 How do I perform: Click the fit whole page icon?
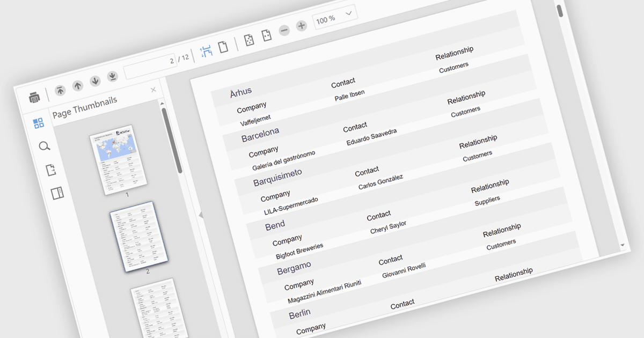pos(249,40)
